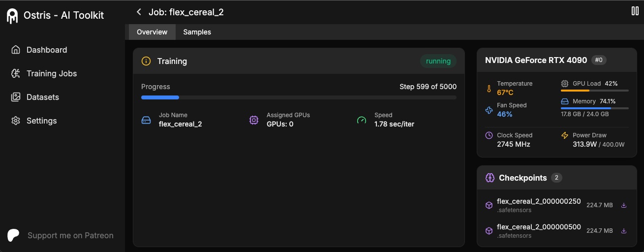Open Training Jobs in the sidebar
Viewport: 644px width, 252px height.
pyautogui.click(x=52, y=73)
